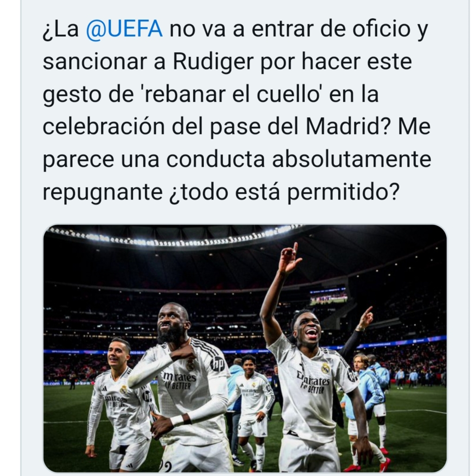Click the Emirates sponsor text on bearded player's shirt
476x476 pixels.
tap(179, 377)
